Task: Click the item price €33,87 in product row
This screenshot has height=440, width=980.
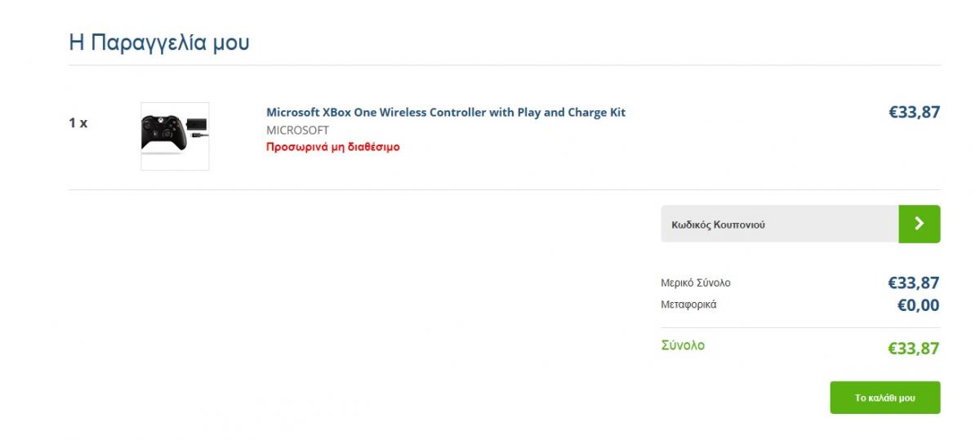Action: 914,113
